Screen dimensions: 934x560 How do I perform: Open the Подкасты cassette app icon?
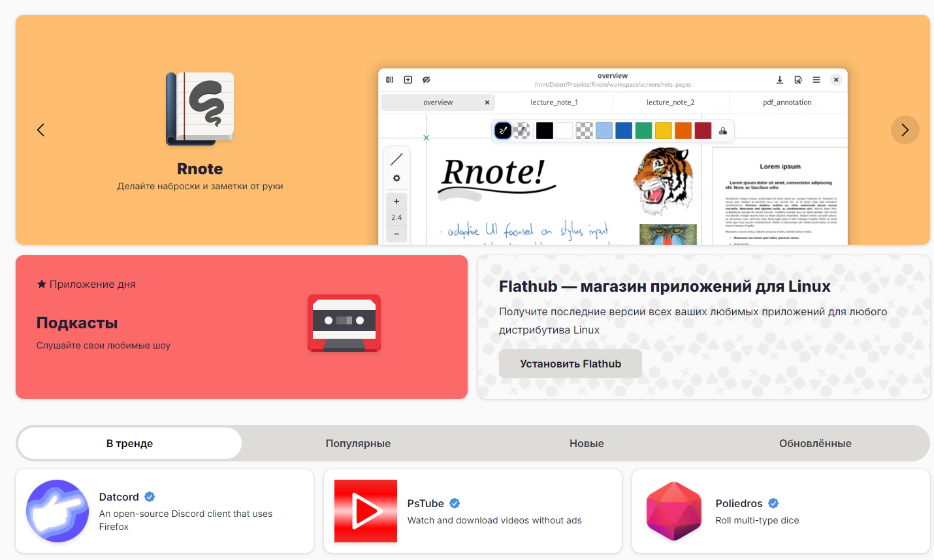point(344,323)
